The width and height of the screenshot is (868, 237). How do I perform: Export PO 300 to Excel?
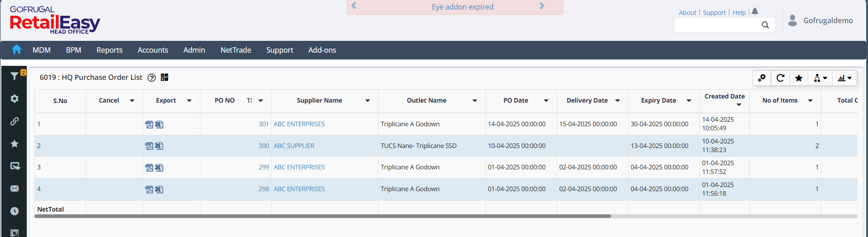(x=159, y=146)
